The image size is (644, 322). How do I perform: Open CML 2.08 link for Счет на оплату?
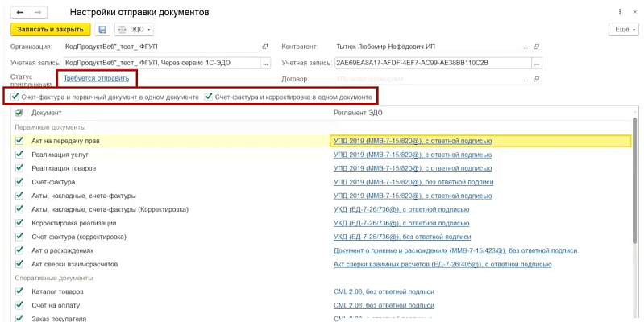tap(384, 305)
